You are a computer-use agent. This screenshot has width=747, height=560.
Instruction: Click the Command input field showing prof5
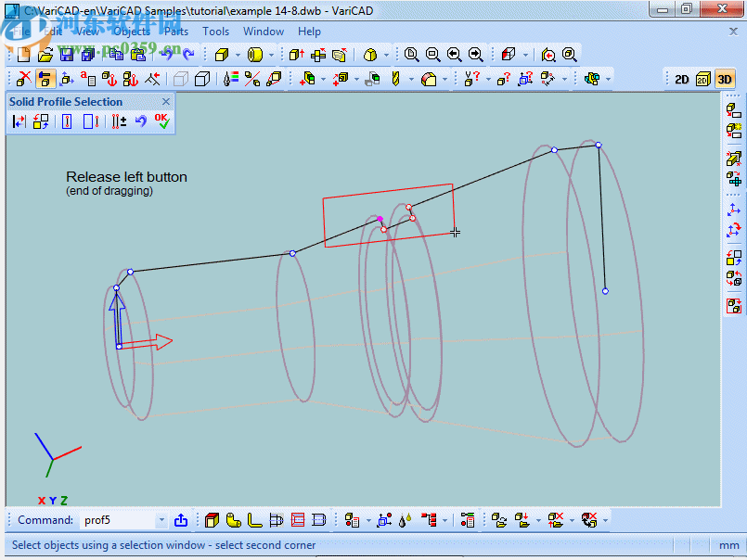(118, 520)
